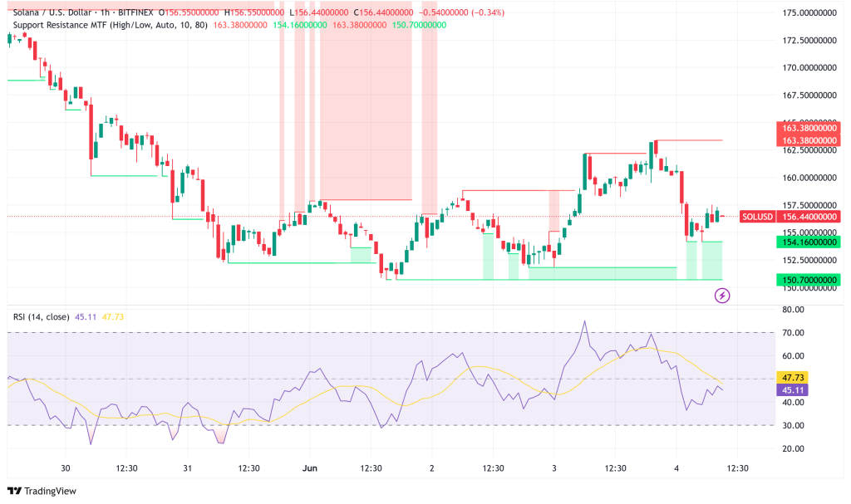Viewport: 851px width, 504px height.
Task: Click the -0.54000000 (-0.34%) change value
Action: (461, 12)
